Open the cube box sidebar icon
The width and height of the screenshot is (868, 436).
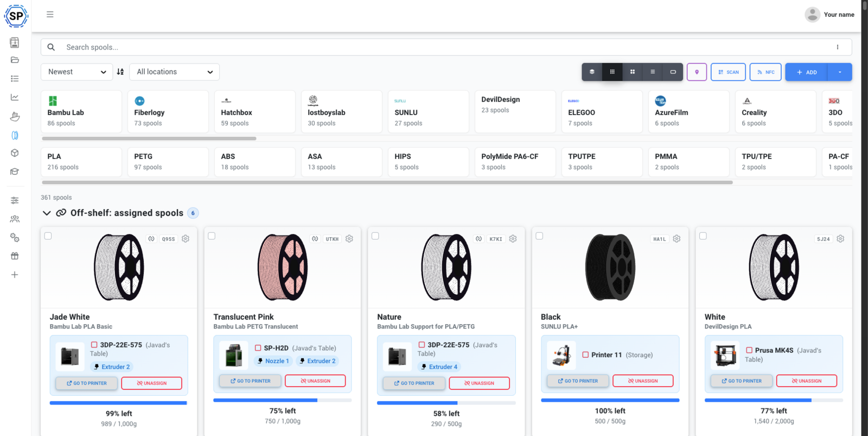click(15, 153)
